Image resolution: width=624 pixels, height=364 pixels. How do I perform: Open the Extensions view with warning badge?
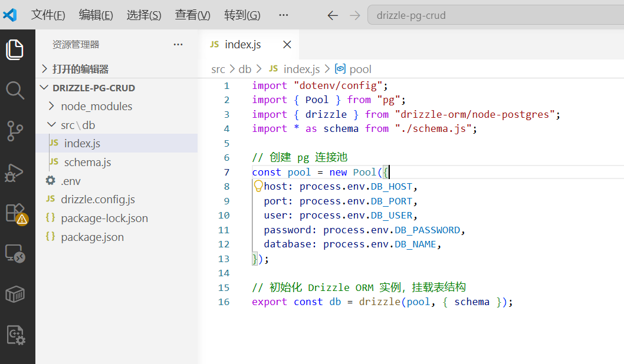point(17,214)
